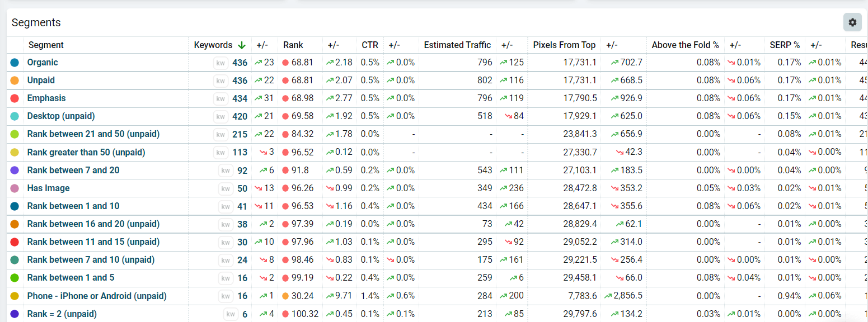Sort by Pixels From Top column header
868x322 pixels.
[x=564, y=45]
